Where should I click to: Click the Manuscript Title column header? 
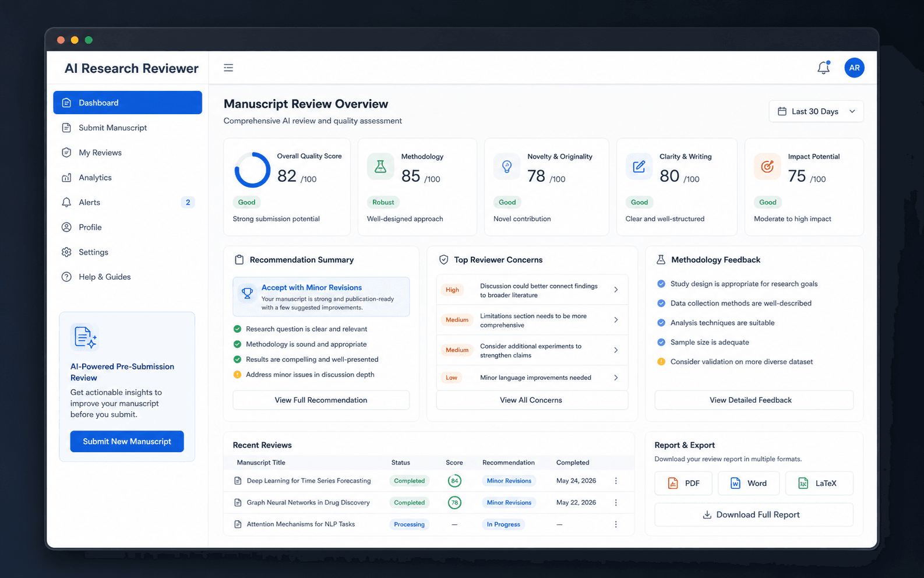261,463
